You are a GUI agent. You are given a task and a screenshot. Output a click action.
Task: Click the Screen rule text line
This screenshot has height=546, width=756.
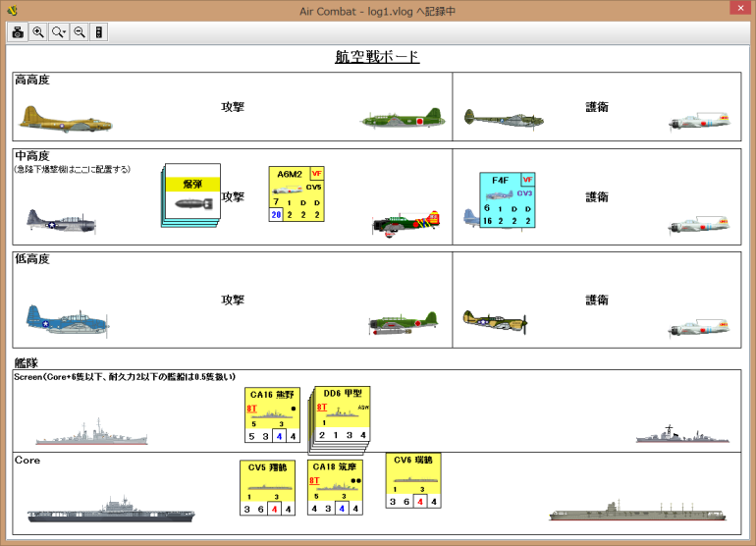pyautogui.click(x=125, y=377)
